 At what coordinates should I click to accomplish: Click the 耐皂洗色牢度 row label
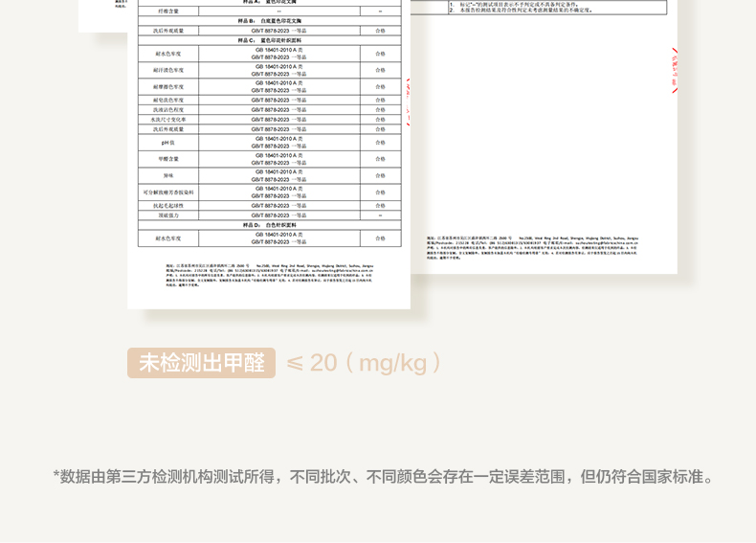pos(168,100)
